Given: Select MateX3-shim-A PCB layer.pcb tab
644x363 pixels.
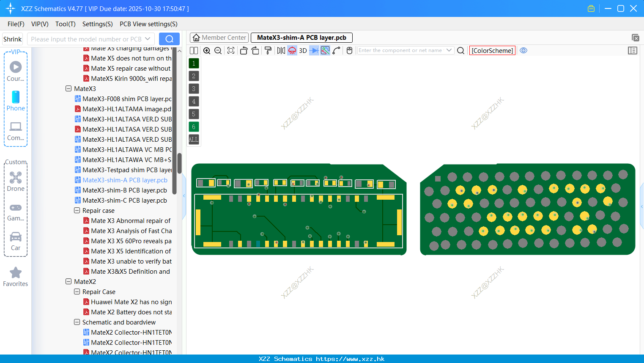Looking at the screenshot, I should 301,38.
